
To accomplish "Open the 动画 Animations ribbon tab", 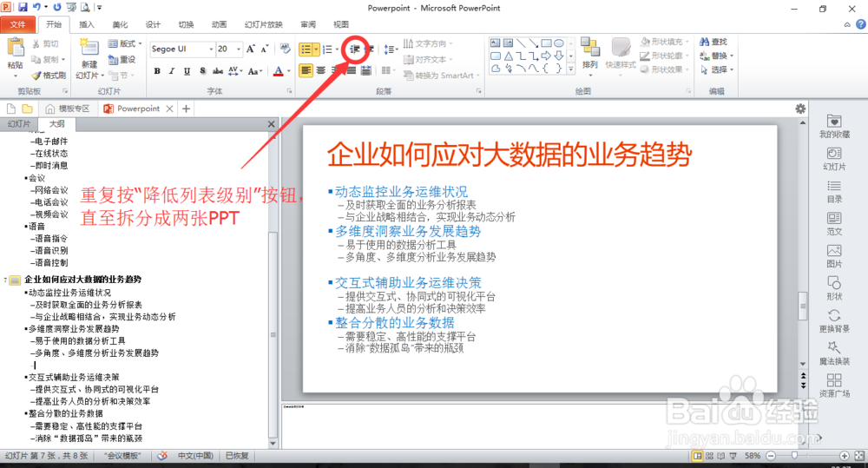I will coord(220,24).
